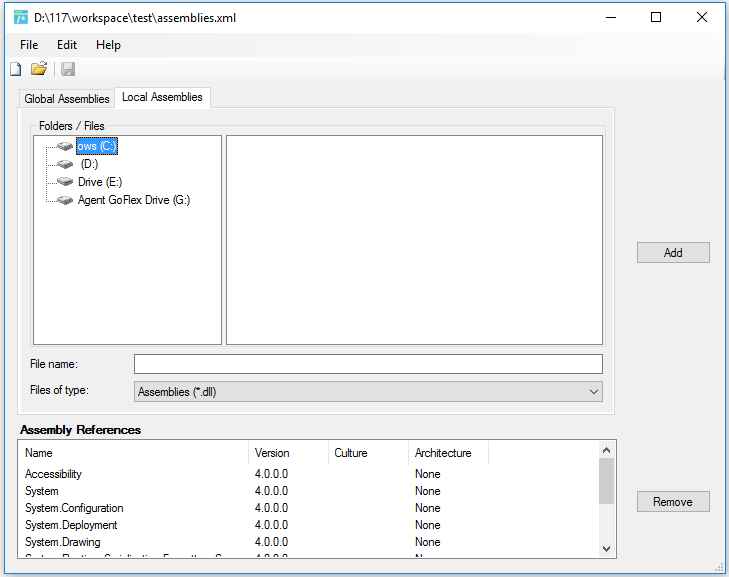Open the File menu

(x=29, y=45)
